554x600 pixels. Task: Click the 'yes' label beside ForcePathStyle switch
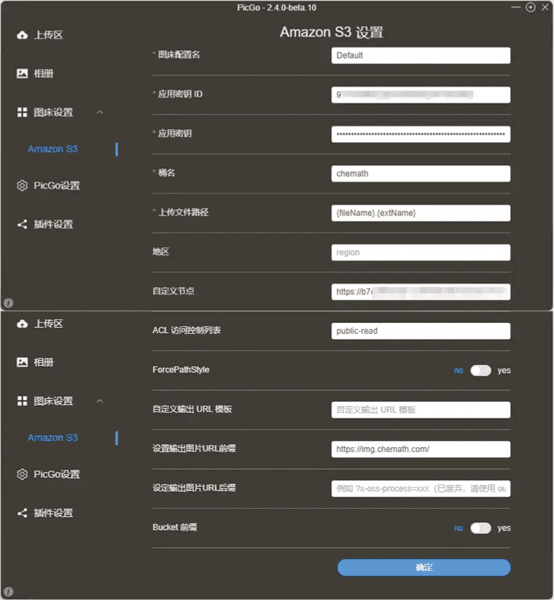tap(504, 370)
